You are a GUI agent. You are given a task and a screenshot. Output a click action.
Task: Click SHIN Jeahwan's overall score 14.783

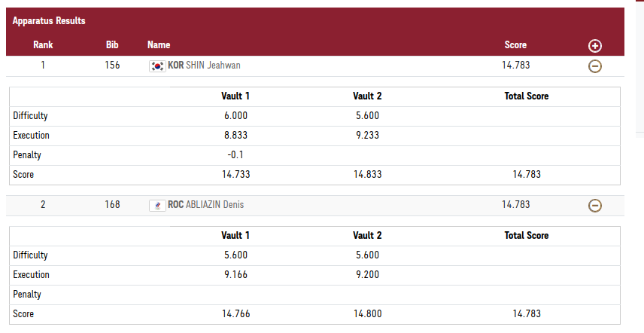point(515,66)
